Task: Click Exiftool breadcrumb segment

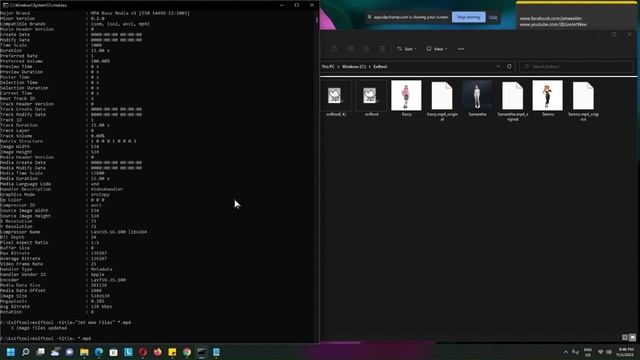Action: (x=380, y=67)
